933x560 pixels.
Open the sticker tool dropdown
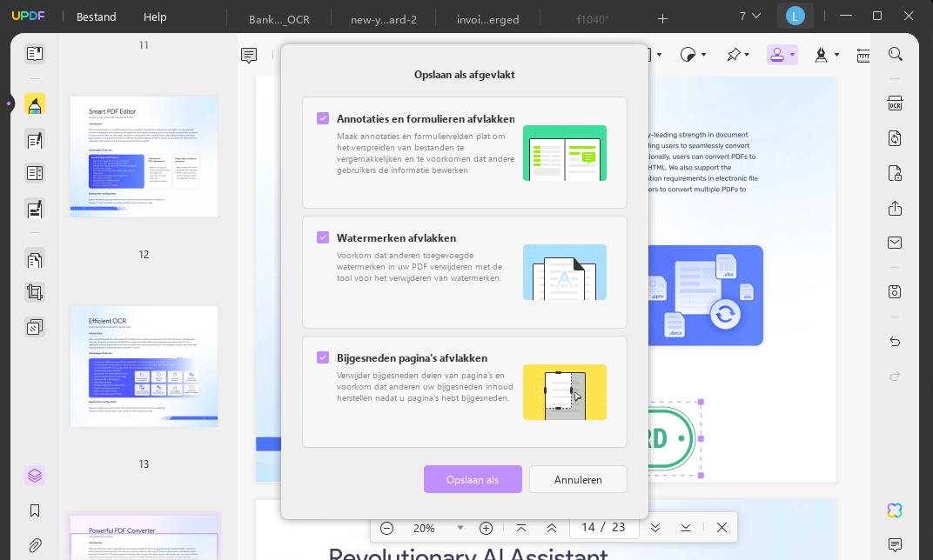703,55
